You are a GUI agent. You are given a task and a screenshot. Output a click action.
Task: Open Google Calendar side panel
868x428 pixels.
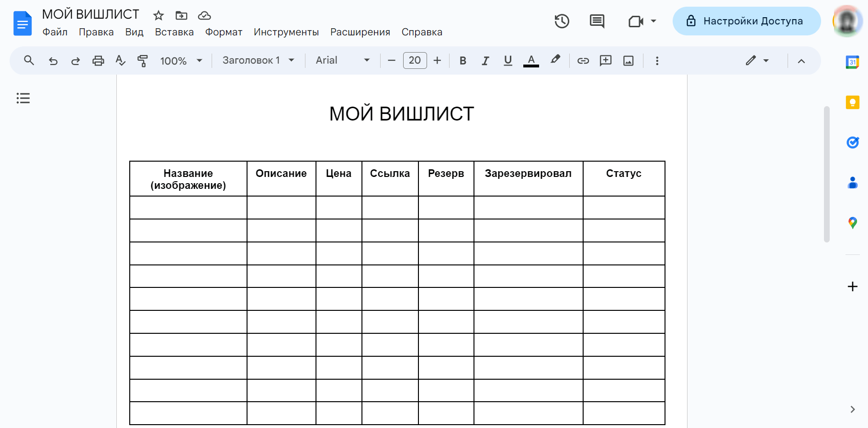[x=853, y=62]
